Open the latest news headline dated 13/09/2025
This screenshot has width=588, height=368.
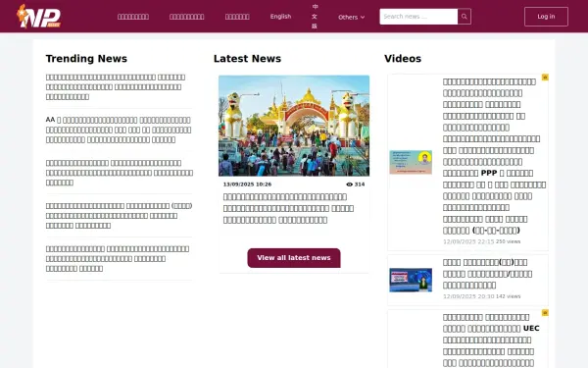(288, 208)
